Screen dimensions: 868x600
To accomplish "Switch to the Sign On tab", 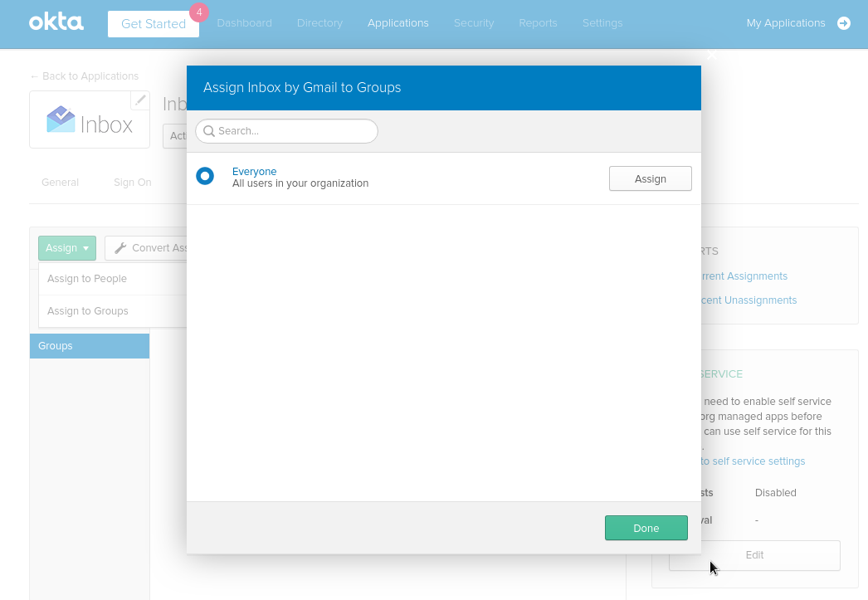I will 132,183.
